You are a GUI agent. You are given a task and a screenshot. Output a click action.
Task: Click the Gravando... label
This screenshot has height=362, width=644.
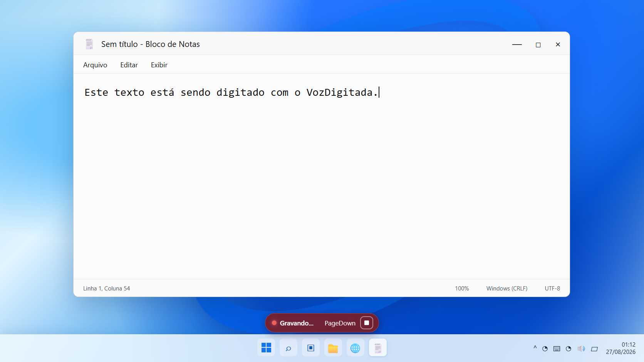[x=297, y=323]
